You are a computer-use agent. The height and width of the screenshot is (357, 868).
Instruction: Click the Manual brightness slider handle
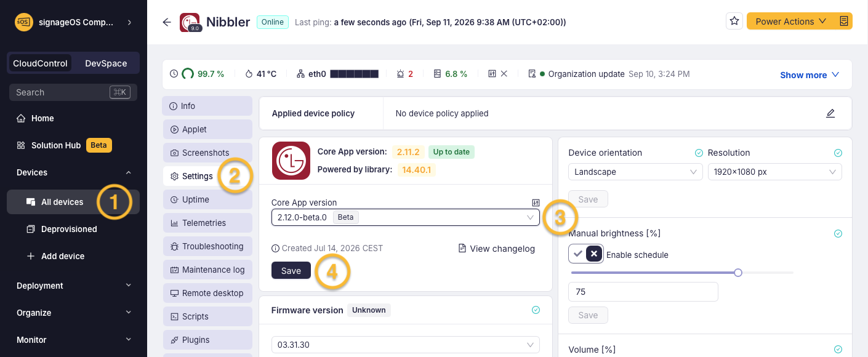738,273
